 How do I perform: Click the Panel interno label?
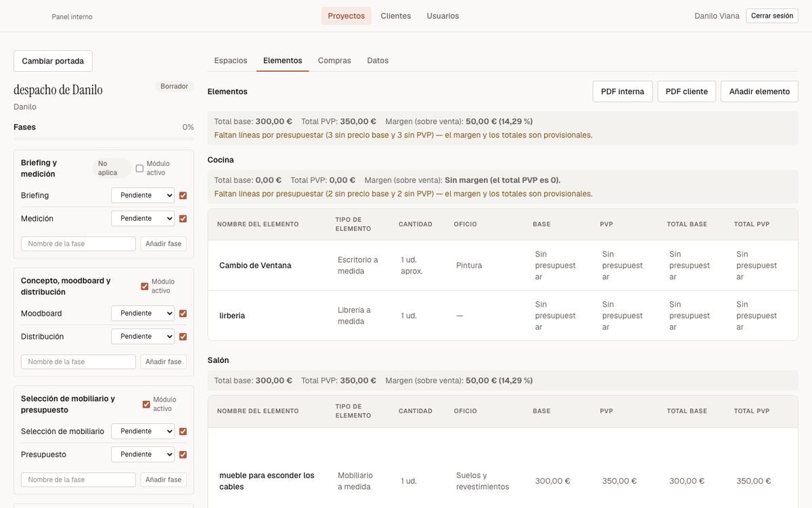coord(72,16)
